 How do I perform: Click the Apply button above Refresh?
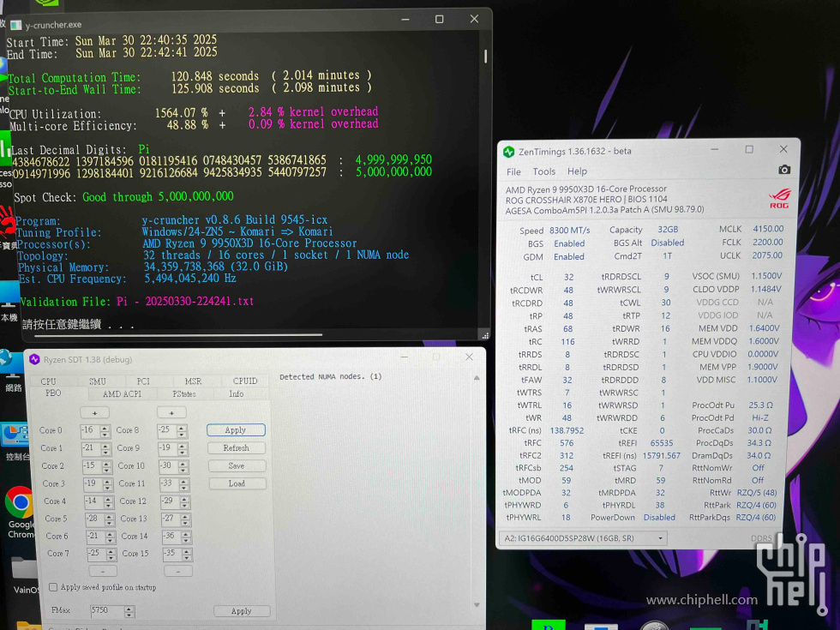tap(236, 429)
